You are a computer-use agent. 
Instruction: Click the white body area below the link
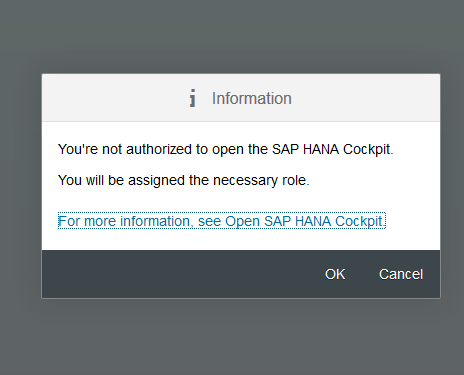point(241,240)
